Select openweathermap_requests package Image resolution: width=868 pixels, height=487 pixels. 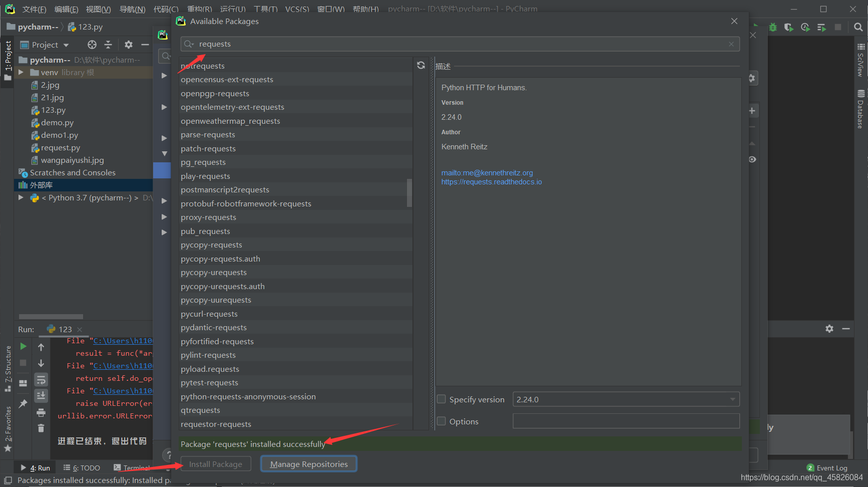point(295,121)
